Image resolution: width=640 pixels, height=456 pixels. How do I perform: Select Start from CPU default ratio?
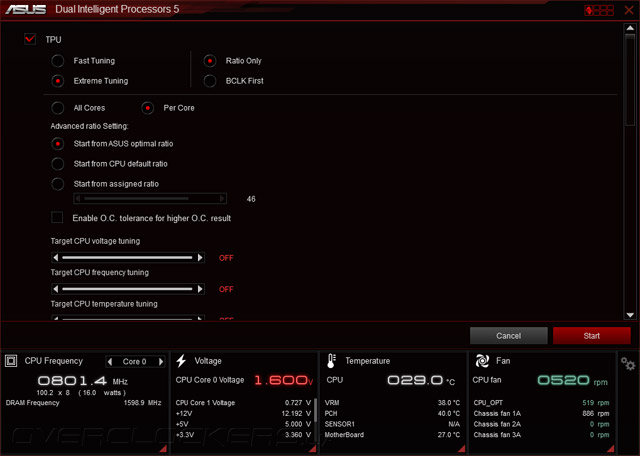coord(58,164)
